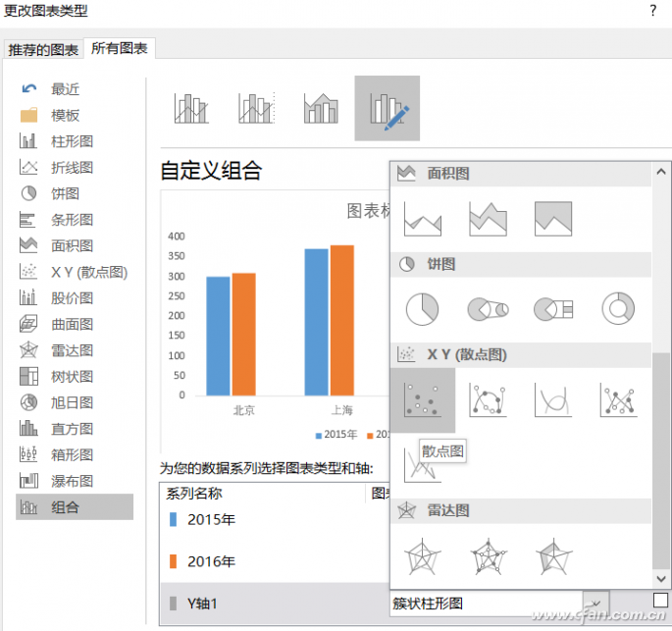
Task: Pick the bar-of-pie chart subtype
Action: click(x=553, y=309)
